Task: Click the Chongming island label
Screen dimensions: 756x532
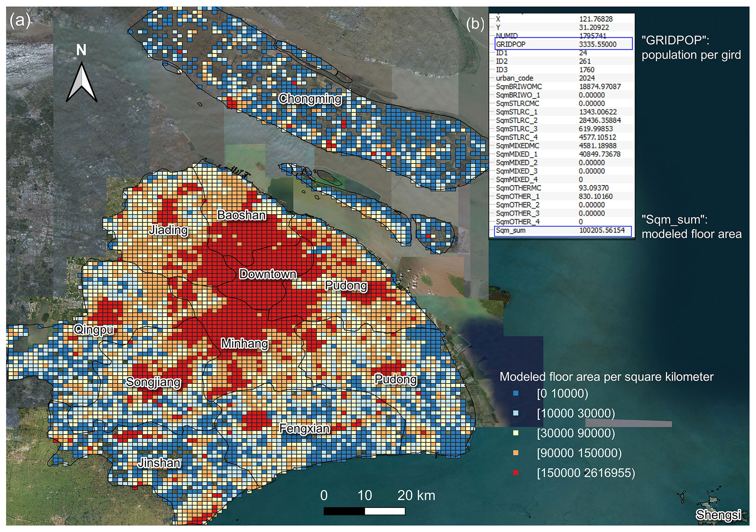Action: 310,99
